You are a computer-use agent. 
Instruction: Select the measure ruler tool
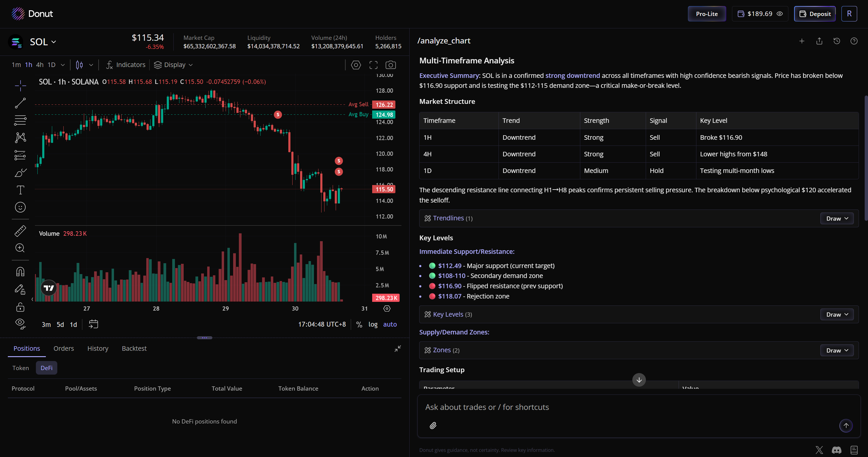[20, 231]
